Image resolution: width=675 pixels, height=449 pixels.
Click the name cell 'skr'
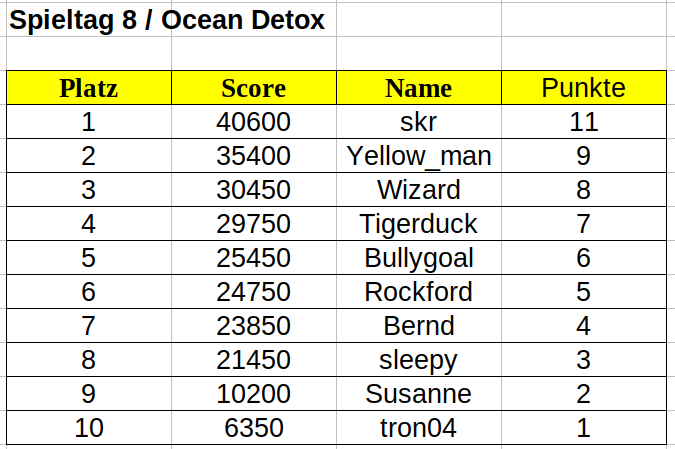pyautogui.click(x=418, y=122)
